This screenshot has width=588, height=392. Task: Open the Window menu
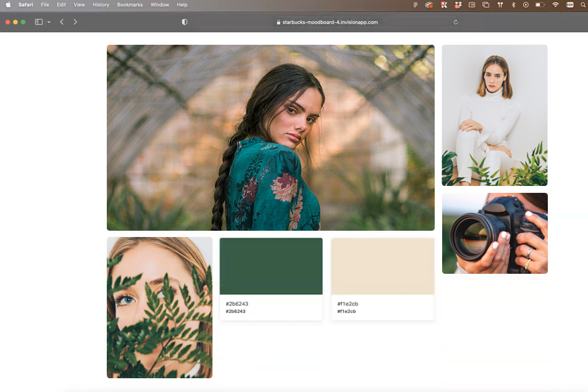160,5
